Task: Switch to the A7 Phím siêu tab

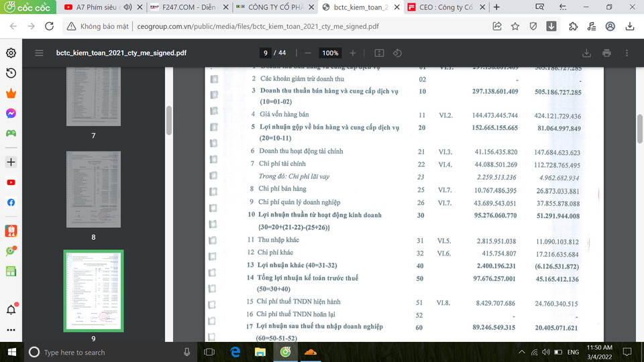Action: coord(97,7)
